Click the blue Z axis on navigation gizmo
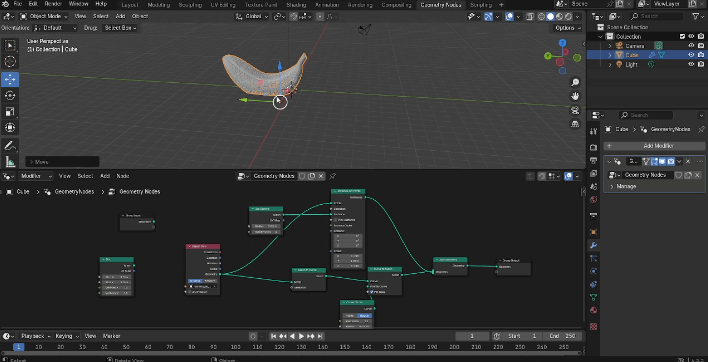 click(x=562, y=43)
